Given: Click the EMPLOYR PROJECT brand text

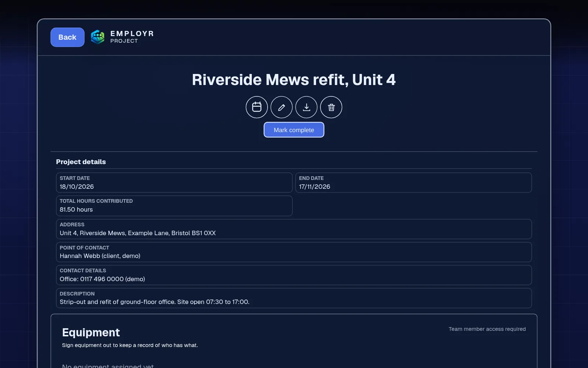Looking at the screenshot, I should click(132, 37).
